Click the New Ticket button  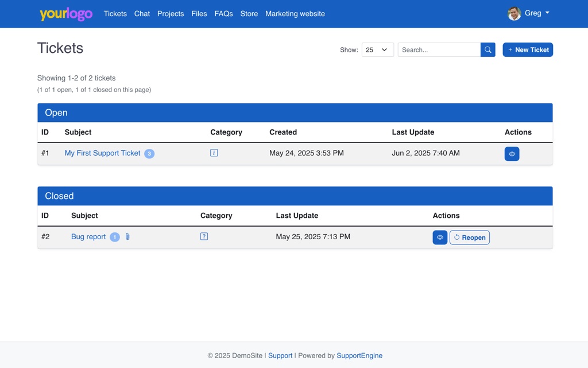click(x=527, y=49)
